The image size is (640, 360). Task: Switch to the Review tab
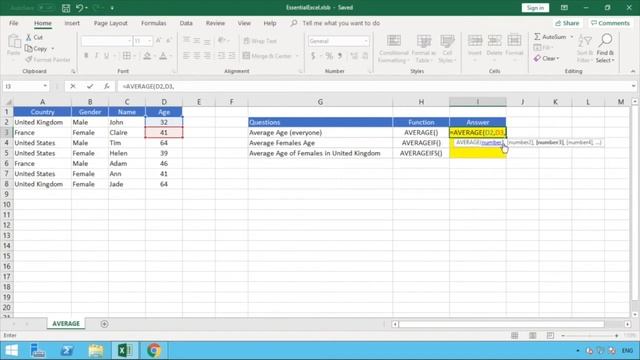[x=215, y=23]
